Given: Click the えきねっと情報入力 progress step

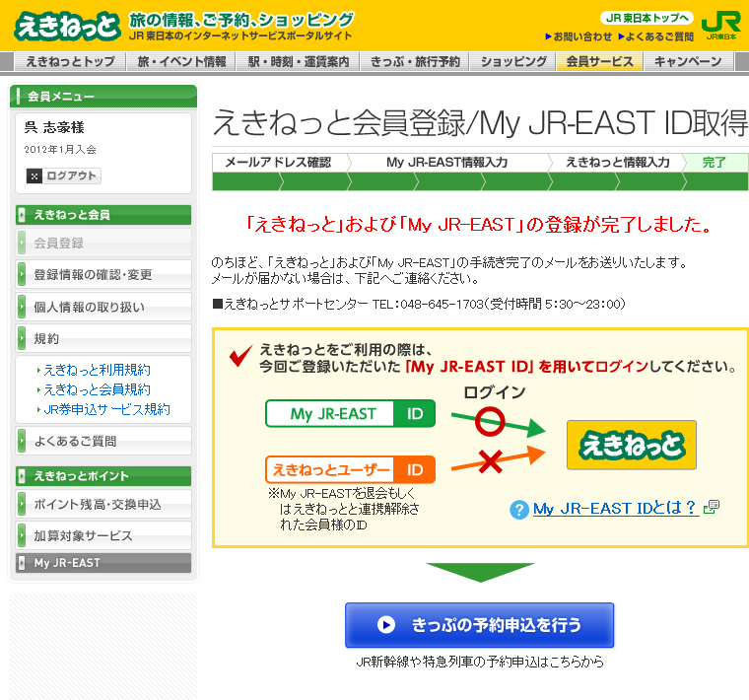Looking at the screenshot, I should 618,163.
